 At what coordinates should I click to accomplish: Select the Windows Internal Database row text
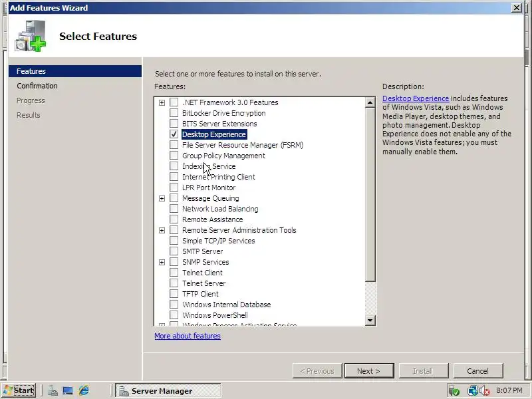(226, 305)
